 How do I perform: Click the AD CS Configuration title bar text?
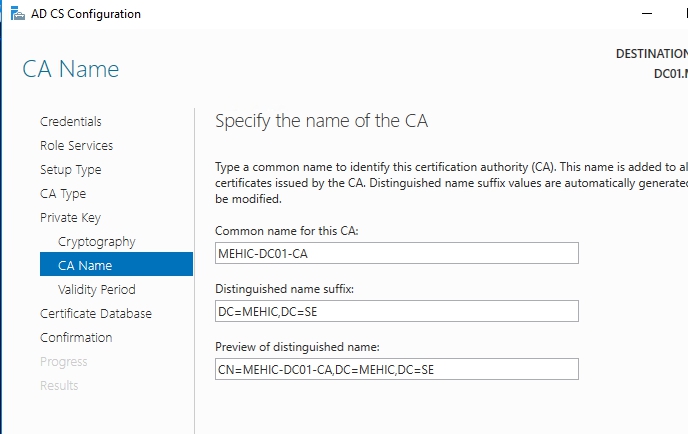tap(86, 14)
